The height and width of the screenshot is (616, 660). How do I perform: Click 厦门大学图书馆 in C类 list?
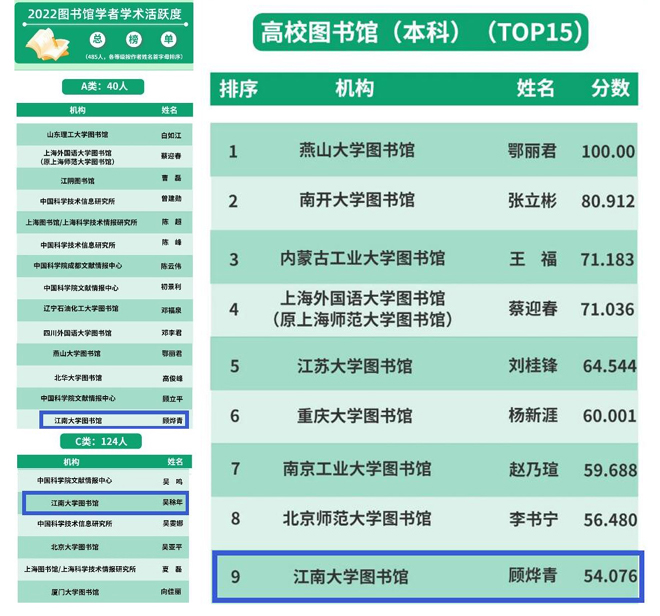tap(78, 591)
